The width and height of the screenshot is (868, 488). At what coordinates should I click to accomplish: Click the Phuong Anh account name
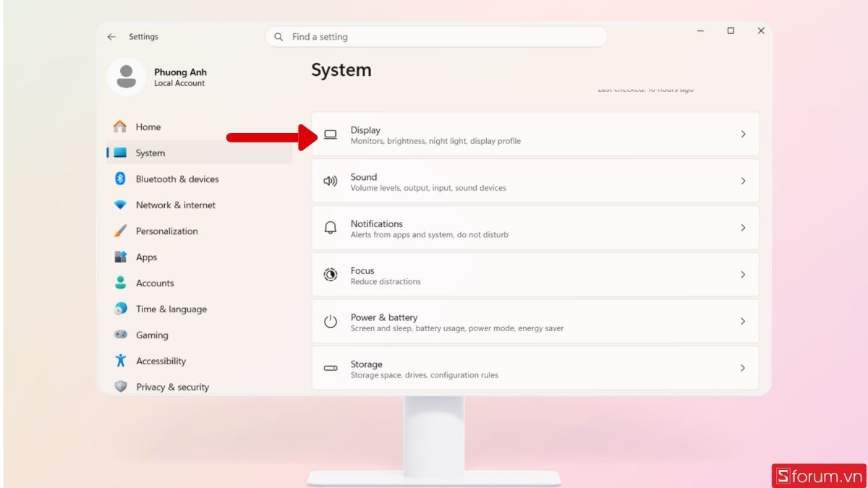point(180,72)
